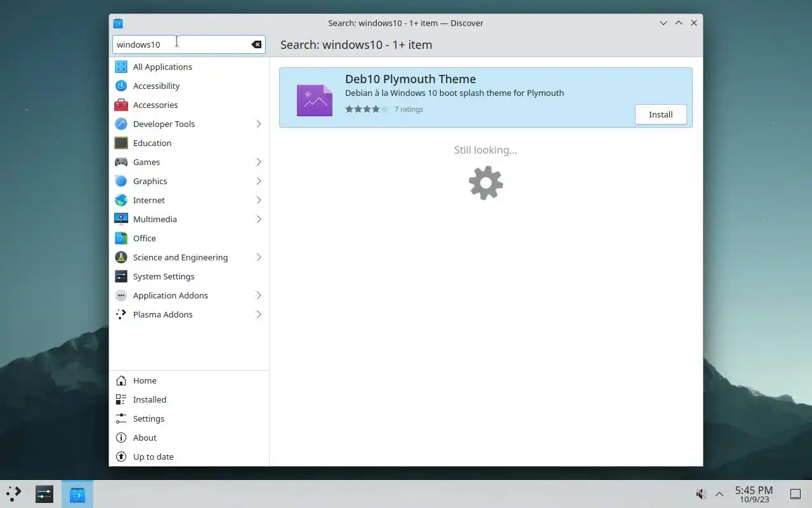Expand the Application Addons arrow
The image size is (812, 508).
[x=259, y=295]
